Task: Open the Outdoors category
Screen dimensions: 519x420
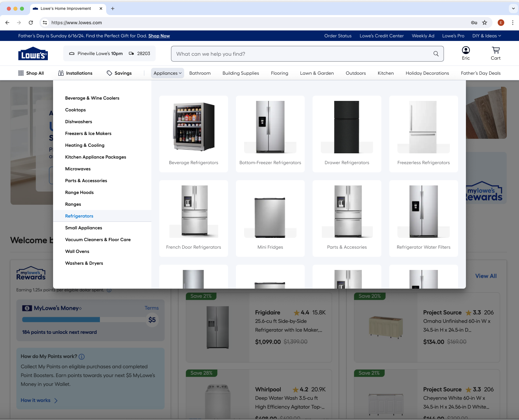Action: click(x=356, y=73)
